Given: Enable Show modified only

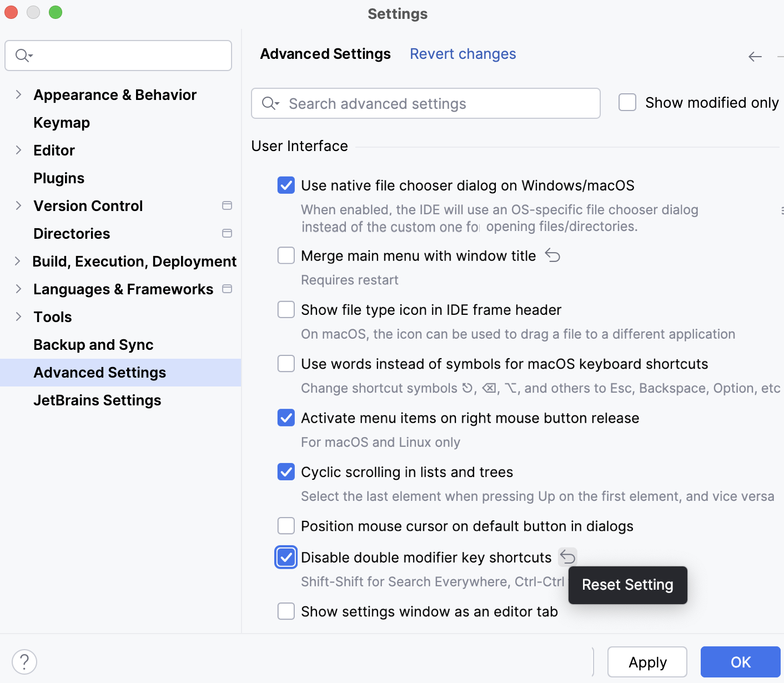Looking at the screenshot, I should point(627,102).
